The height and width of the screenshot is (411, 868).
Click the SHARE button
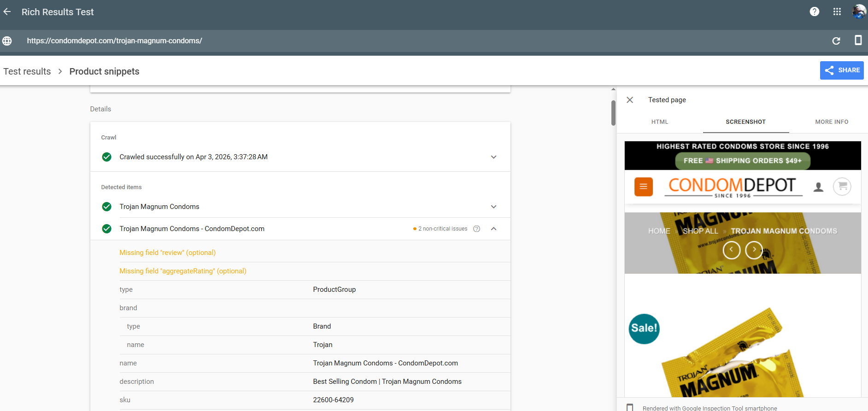[842, 70]
